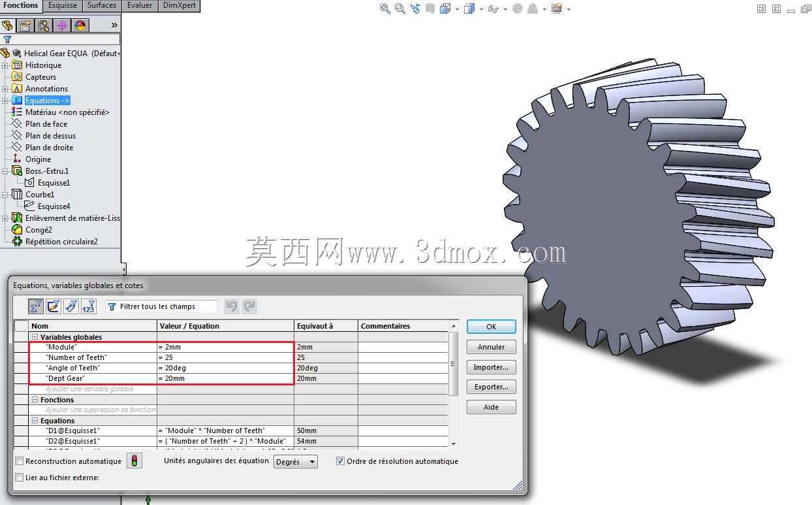Collapse the Equations section in table
The width and height of the screenshot is (812, 505).
[x=35, y=421]
